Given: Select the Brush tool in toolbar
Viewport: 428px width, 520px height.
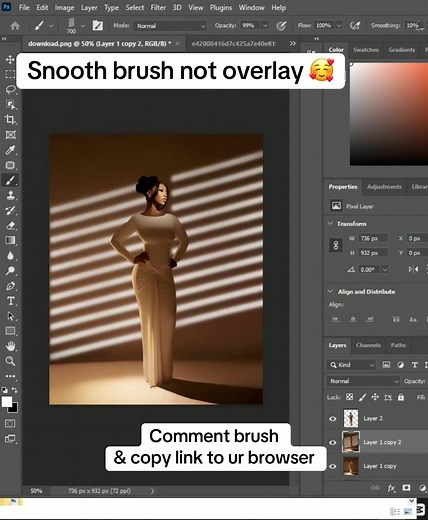Looking at the screenshot, I should (x=10, y=180).
